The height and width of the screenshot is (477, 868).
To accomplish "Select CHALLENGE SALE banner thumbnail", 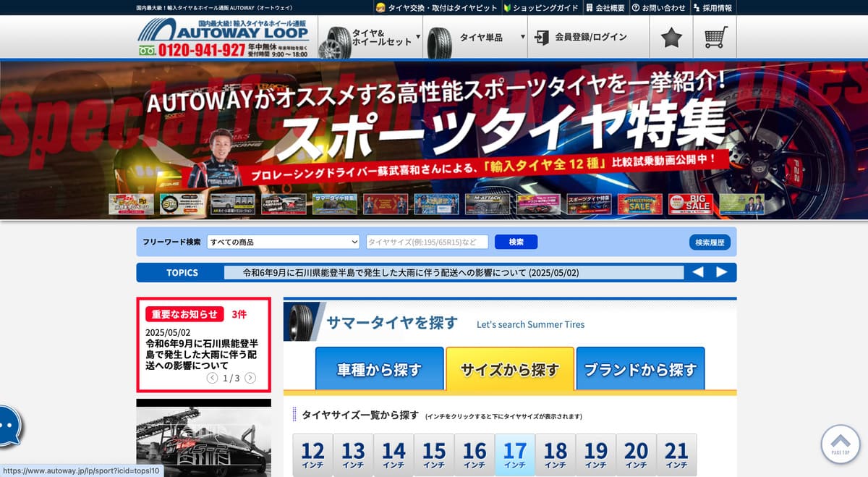I will [639, 204].
